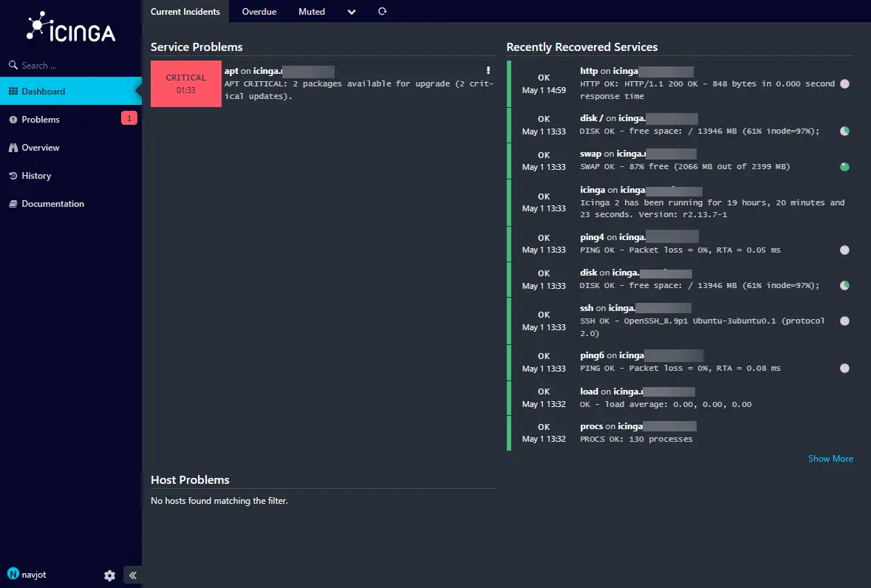Open the Documentation section
This screenshot has width=871, height=588.
pyautogui.click(x=53, y=204)
